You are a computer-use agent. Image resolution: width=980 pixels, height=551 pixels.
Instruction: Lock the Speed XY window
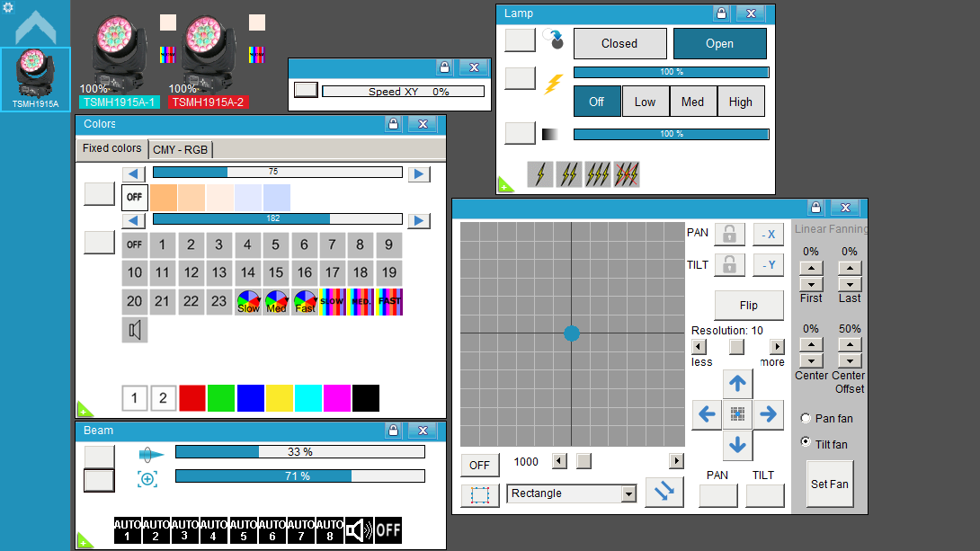click(x=444, y=67)
